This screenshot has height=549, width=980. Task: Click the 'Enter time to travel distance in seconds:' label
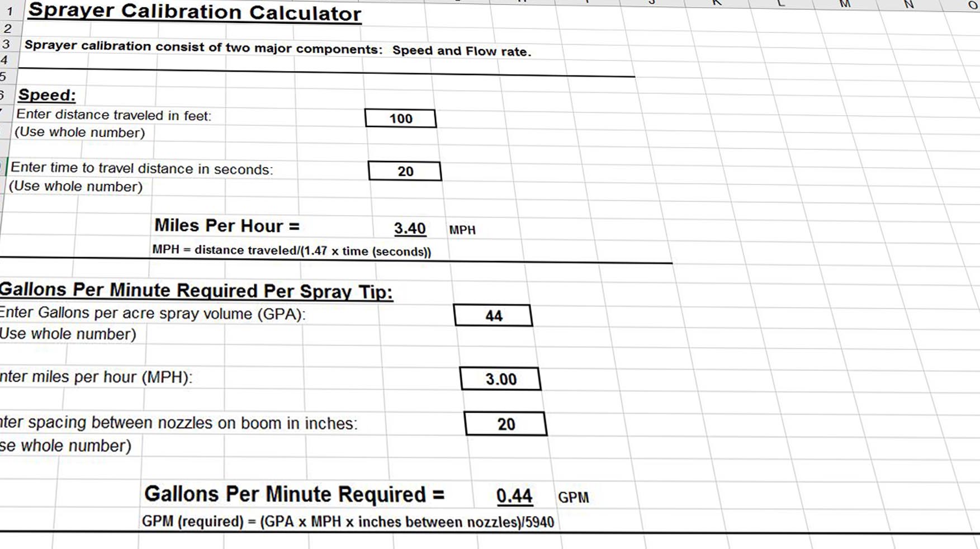tap(142, 169)
